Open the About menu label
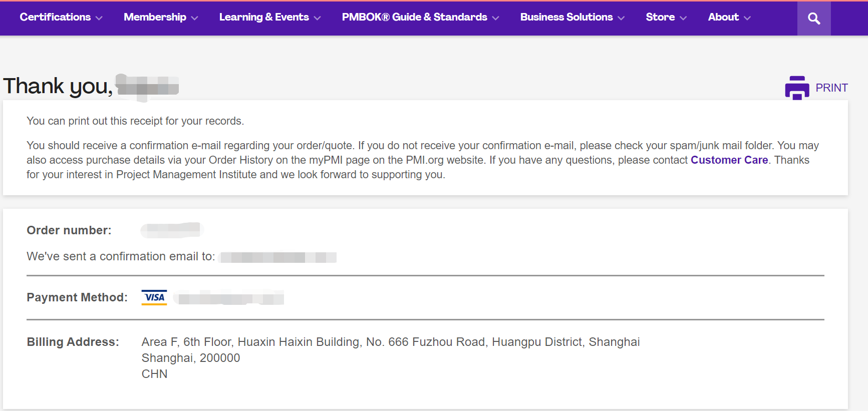Image resolution: width=868 pixels, height=411 pixels. click(723, 17)
